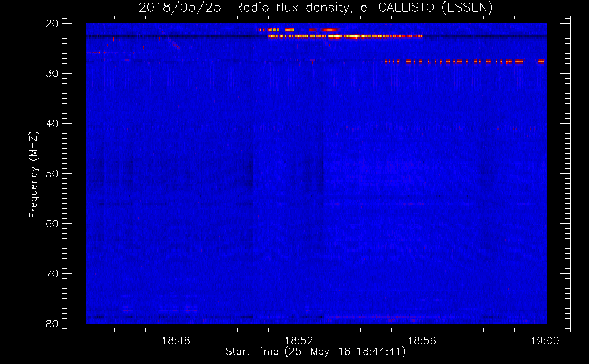Image resolution: width=589 pixels, height=364 pixels.
Task: Click the 80 frequency tick label
Action: point(52,324)
